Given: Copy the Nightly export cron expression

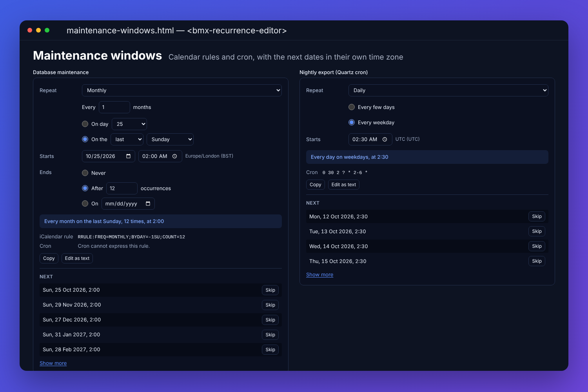Looking at the screenshot, I should pyautogui.click(x=316, y=185).
